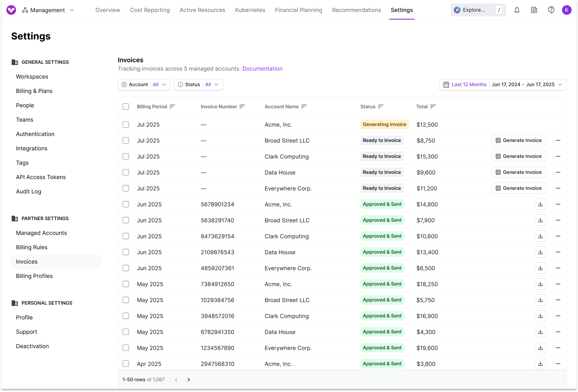Open the changelog document icon in header

point(534,10)
